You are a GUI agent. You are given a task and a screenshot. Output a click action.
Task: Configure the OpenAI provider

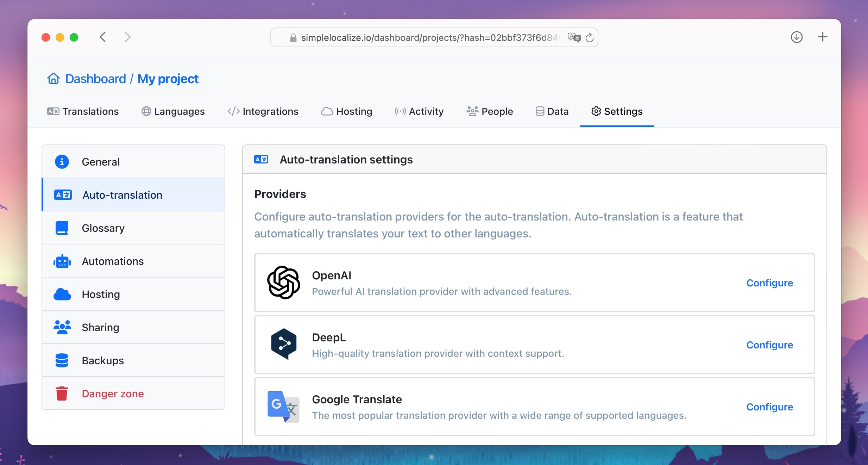(x=770, y=283)
